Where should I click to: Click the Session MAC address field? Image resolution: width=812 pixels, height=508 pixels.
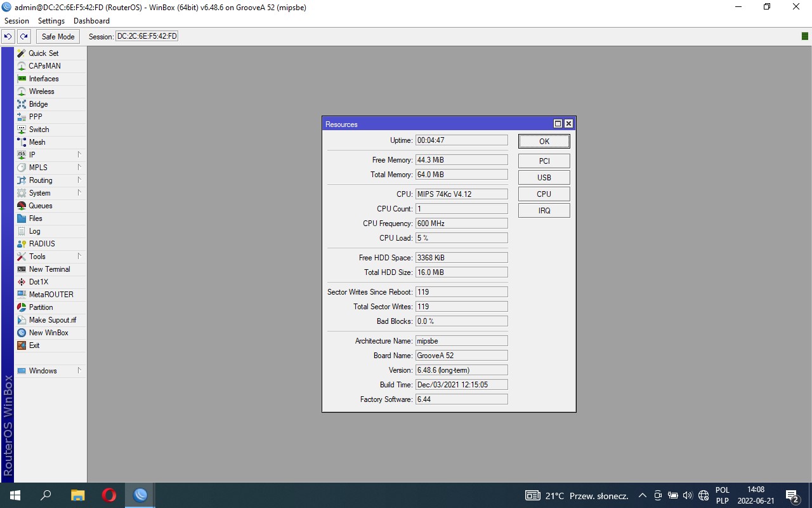click(x=147, y=36)
